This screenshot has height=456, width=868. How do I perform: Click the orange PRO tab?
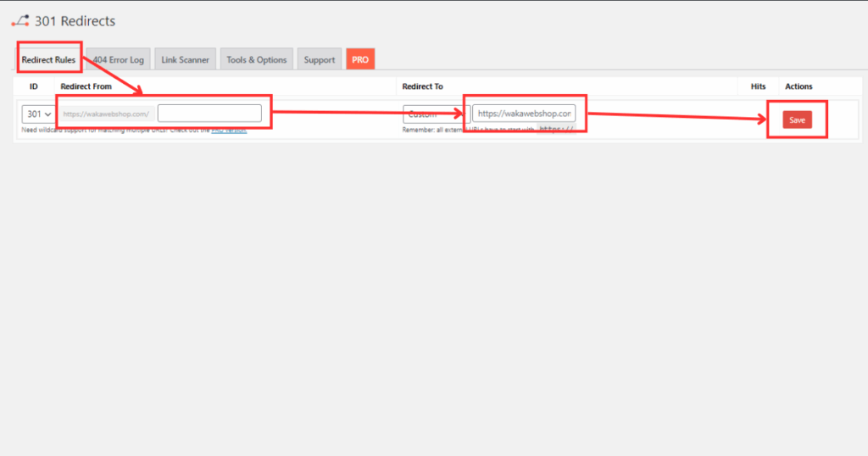[x=360, y=60]
